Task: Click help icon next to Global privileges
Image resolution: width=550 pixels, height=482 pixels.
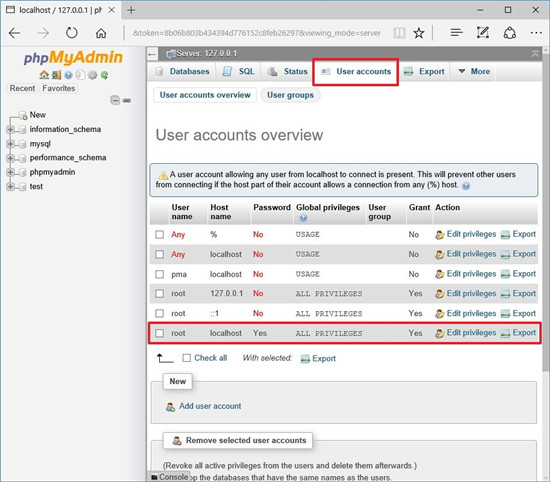Action: pos(303,218)
